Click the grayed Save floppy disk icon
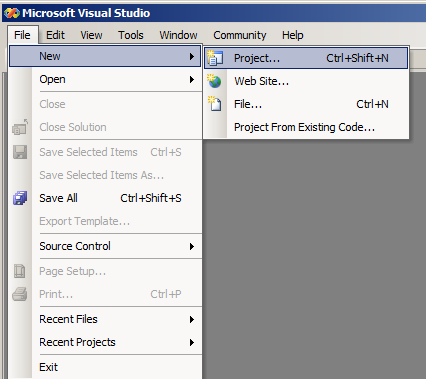The image size is (426, 379). [x=20, y=152]
